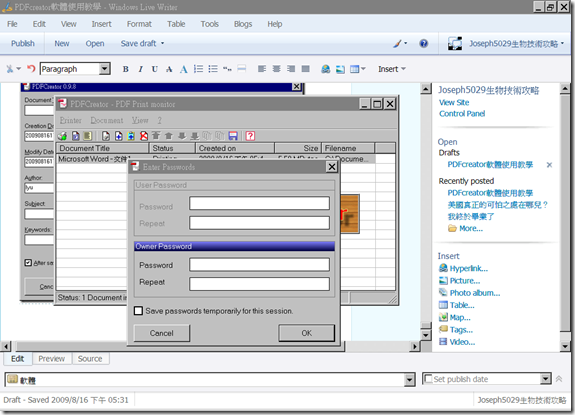Click OK in Enter Passwords dialog
Image resolution: width=575 pixels, height=415 pixels.
(307, 333)
